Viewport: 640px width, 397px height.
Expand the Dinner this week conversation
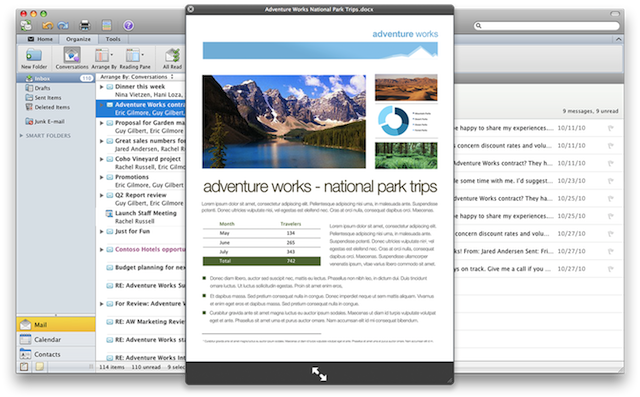click(x=102, y=87)
